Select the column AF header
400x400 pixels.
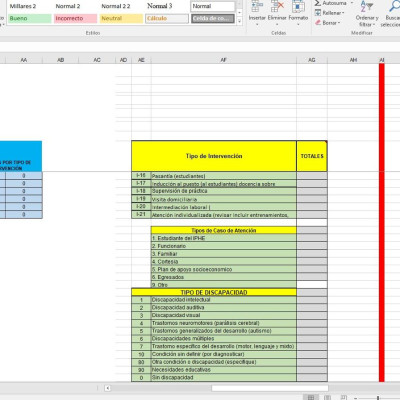point(224,60)
